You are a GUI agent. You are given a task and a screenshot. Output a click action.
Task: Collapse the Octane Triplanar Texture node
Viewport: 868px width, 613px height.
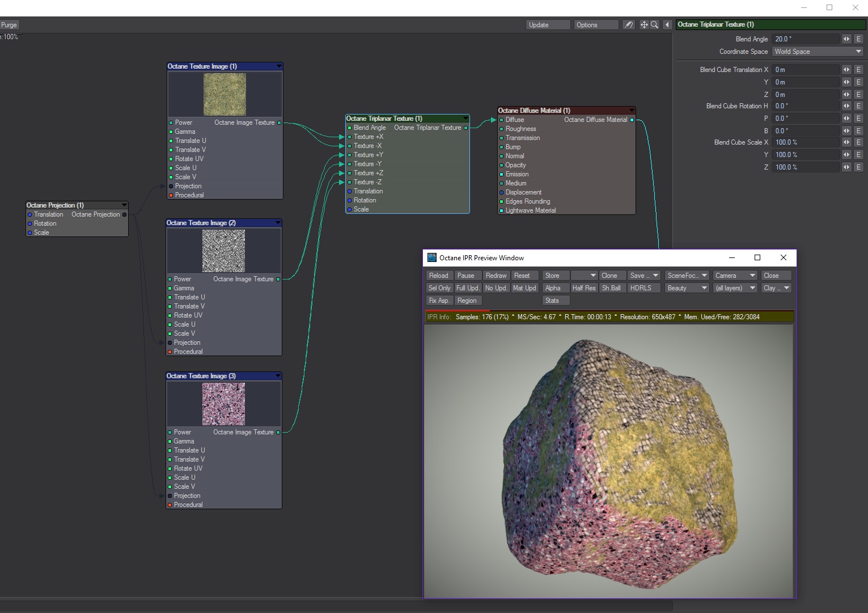coord(465,119)
